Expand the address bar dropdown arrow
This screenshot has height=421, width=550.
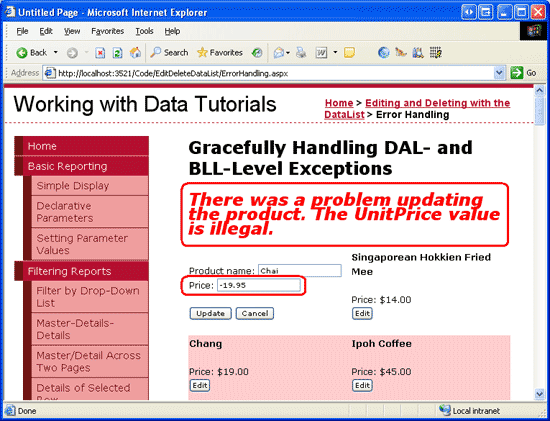(x=499, y=73)
